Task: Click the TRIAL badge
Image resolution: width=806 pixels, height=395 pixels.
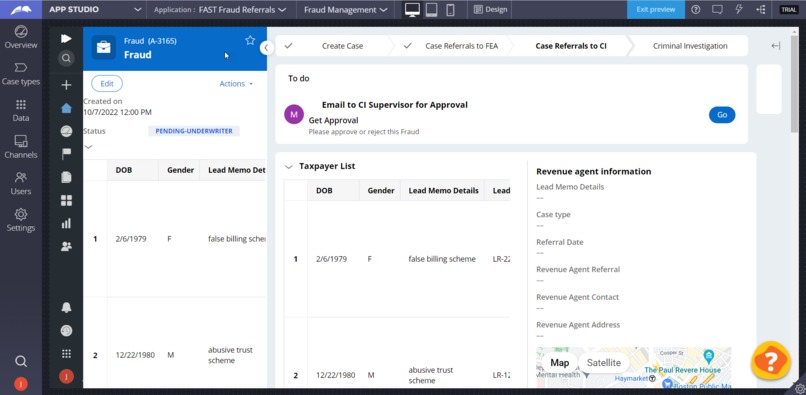Action: click(x=789, y=9)
